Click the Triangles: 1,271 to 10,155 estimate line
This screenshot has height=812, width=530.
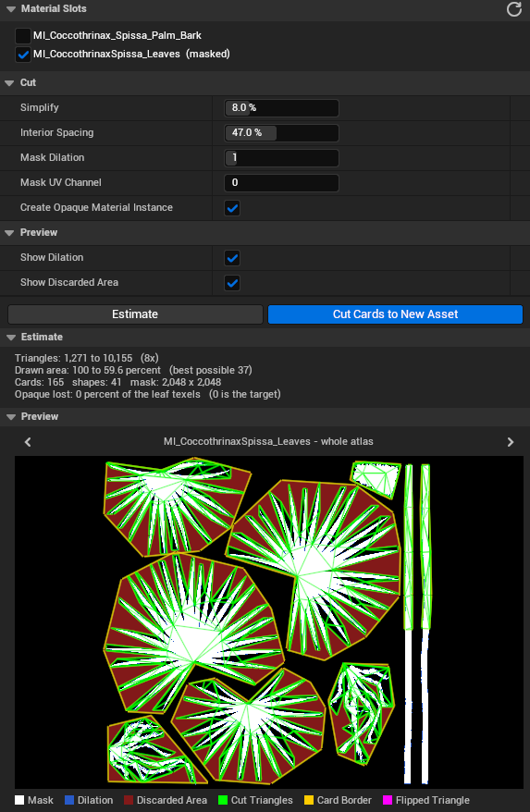(87, 358)
